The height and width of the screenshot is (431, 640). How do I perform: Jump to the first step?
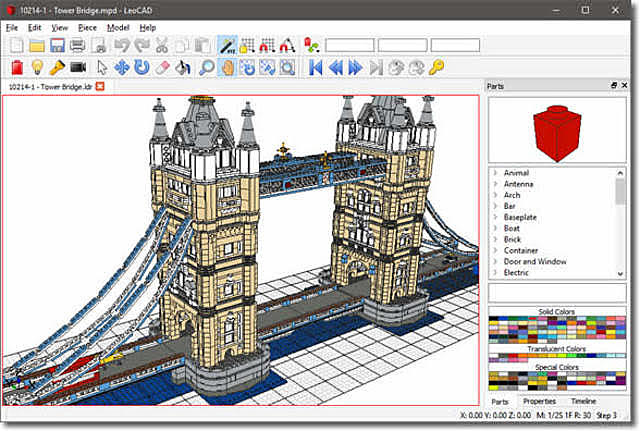coord(316,67)
